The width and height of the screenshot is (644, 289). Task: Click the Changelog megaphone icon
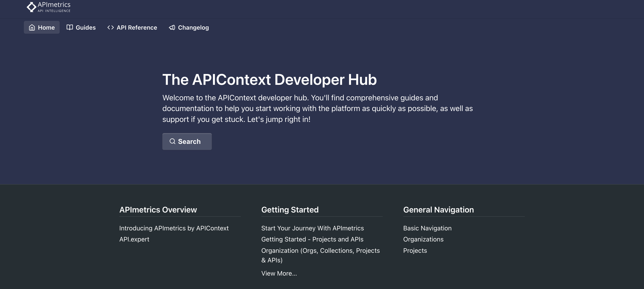click(172, 27)
